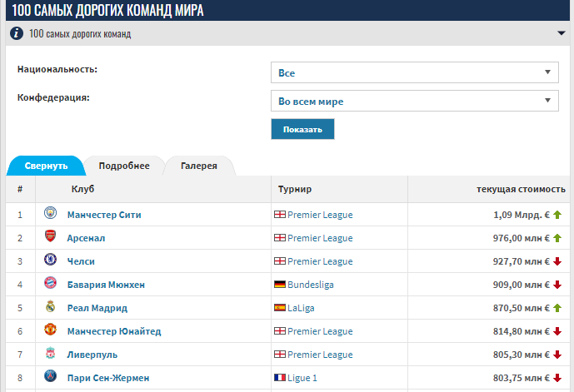Click red down arrow for Бавария Мюнхен value
The width and height of the screenshot is (574, 392).
[x=557, y=285]
